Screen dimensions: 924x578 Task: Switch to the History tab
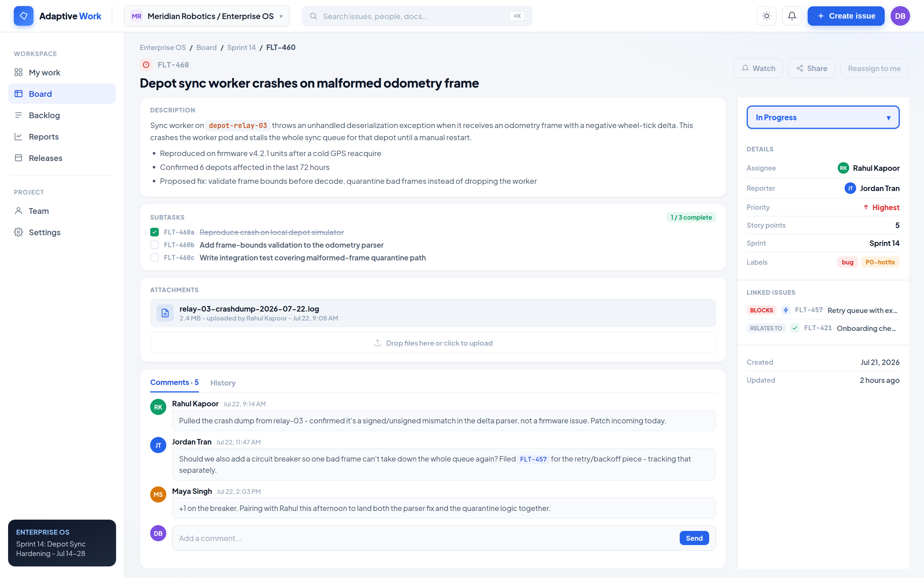pos(223,383)
